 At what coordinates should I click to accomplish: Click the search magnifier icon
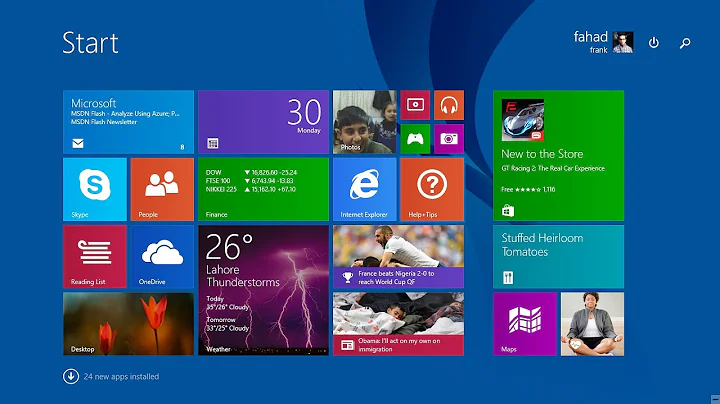(685, 43)
